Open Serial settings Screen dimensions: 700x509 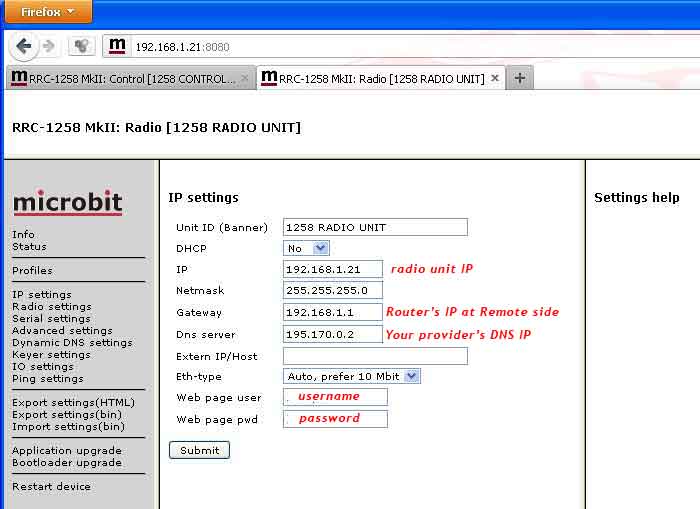(x=51, y=319)
